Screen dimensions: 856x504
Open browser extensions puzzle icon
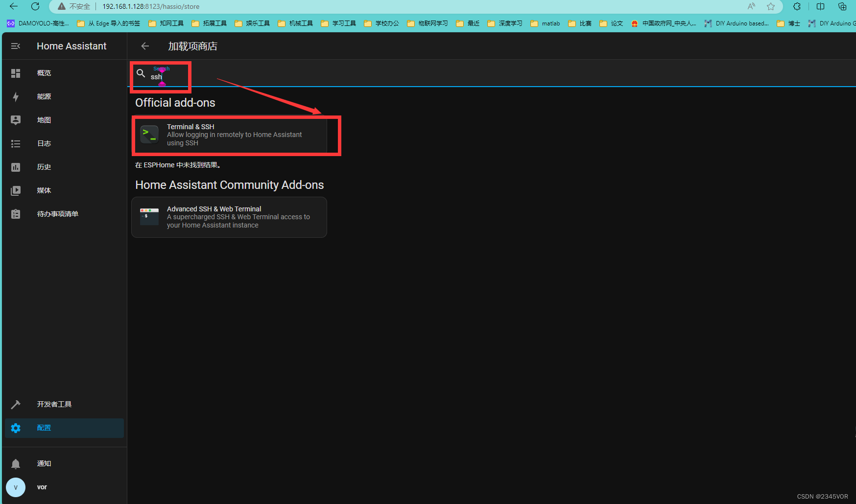coord(797,6)
